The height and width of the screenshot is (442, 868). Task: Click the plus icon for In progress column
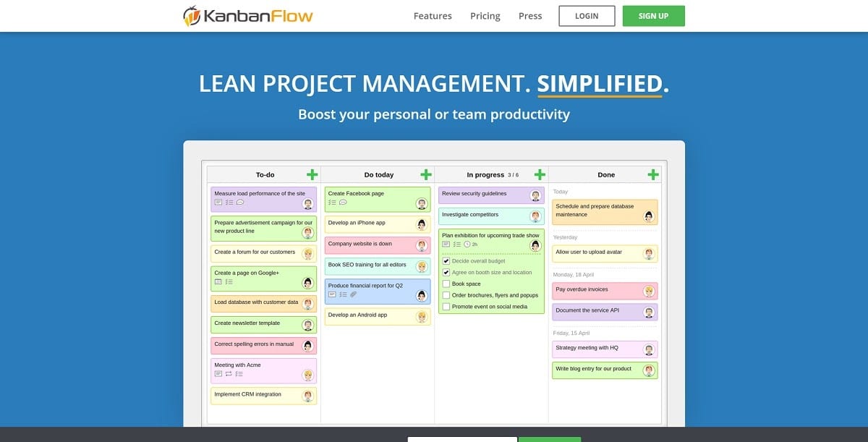[x=539, y=174]
